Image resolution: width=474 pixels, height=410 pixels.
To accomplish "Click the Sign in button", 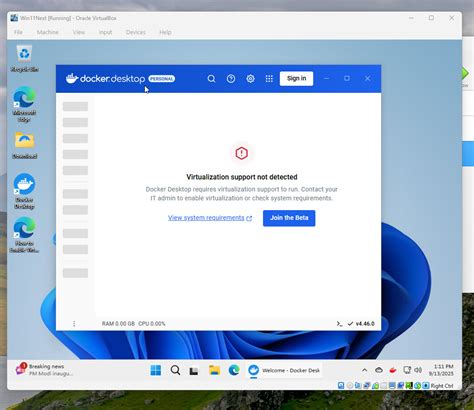I will 296,78.
